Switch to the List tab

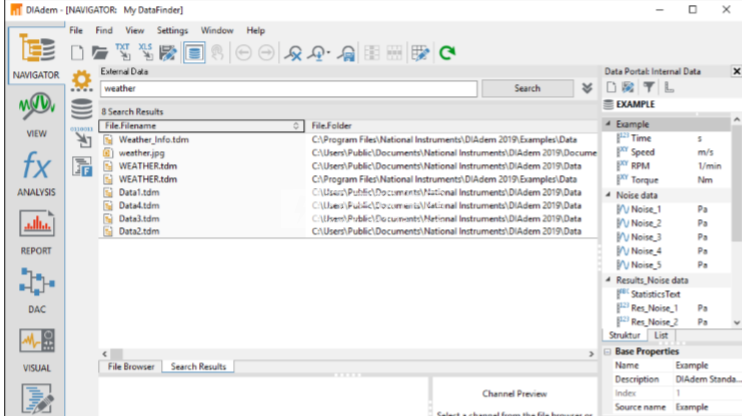point(661,335)
